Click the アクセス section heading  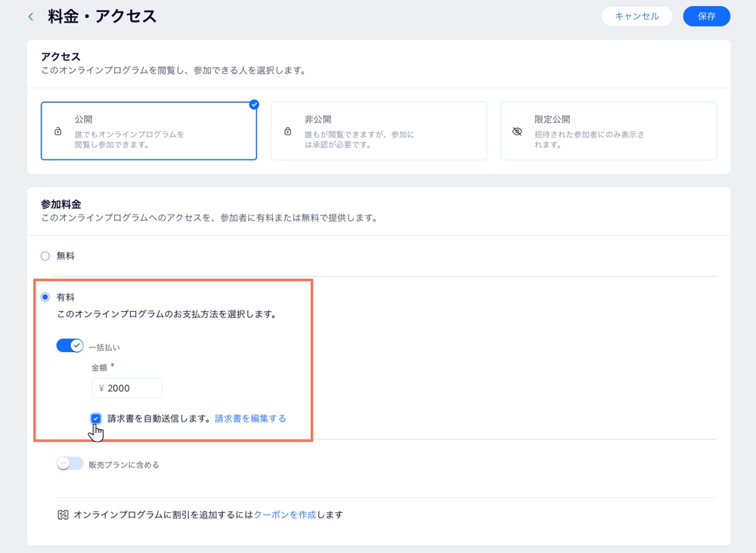tap(60, 57)
